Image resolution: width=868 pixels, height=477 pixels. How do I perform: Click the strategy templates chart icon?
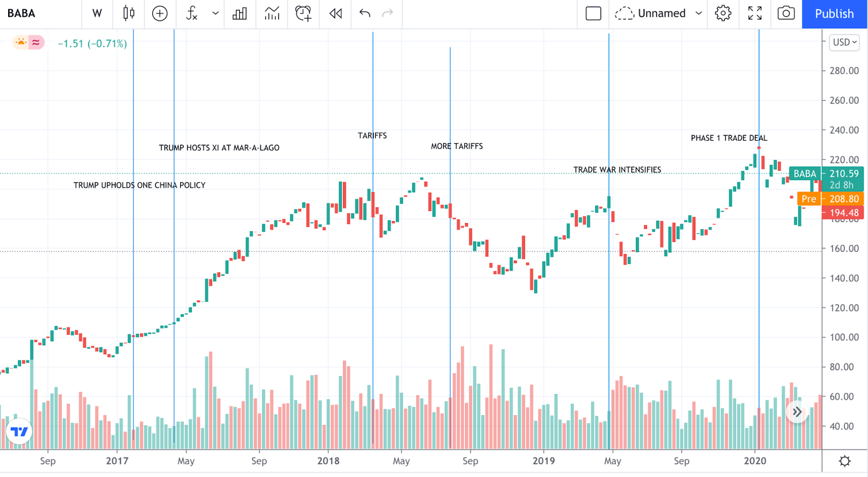pos(272,14)
